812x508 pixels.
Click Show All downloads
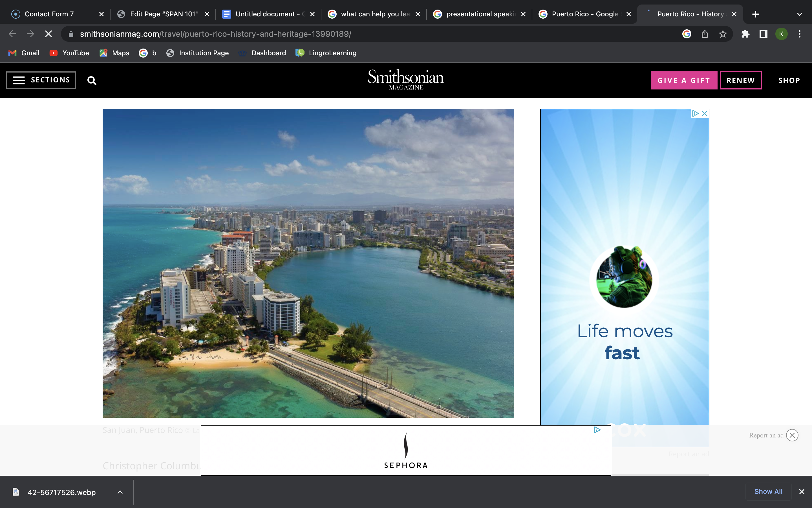tap(768, 492)
